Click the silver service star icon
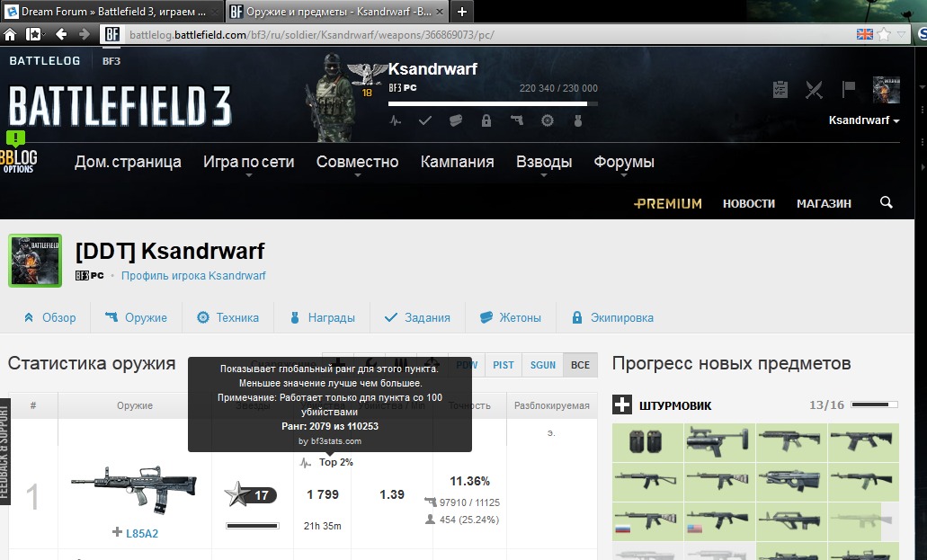The image size is (927, 560). pyautogui.click(x=237, y=494)
